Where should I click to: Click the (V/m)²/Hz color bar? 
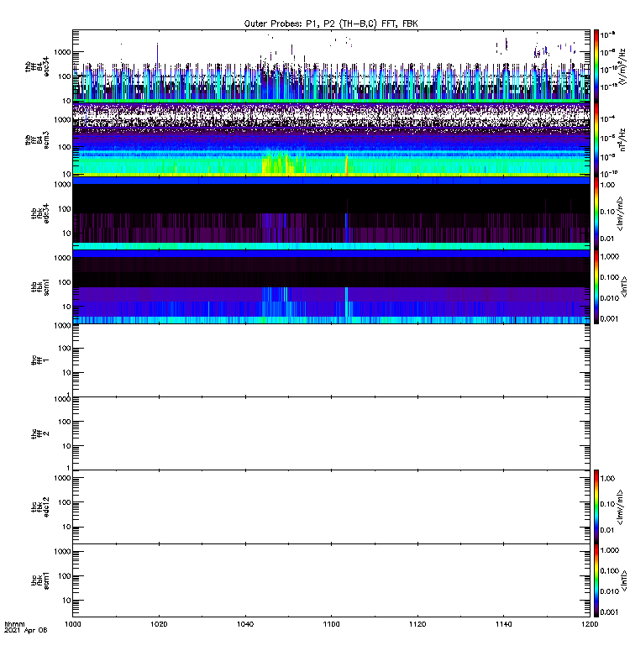pos(596,66)
